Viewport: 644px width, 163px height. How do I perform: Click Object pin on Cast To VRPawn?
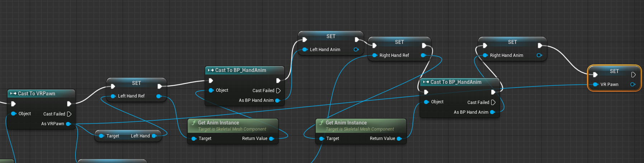click(x=14, y=114)
